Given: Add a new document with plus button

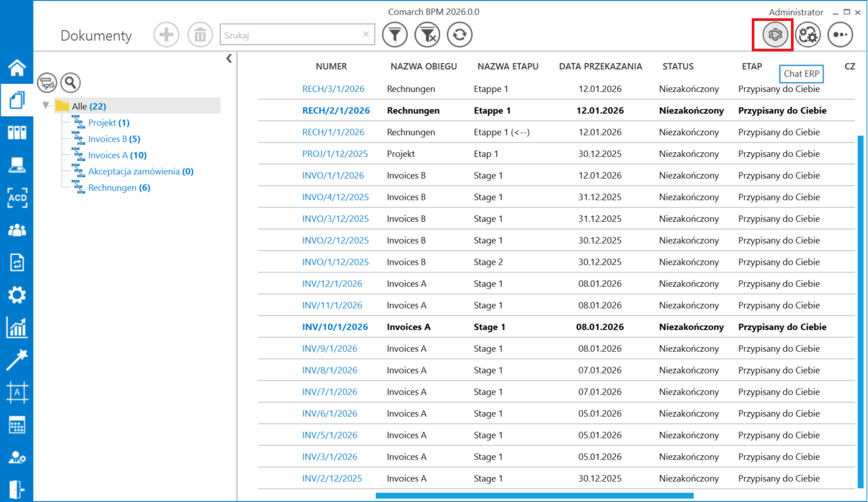Looking at the screenshot, I should click(x=166, y=35).
